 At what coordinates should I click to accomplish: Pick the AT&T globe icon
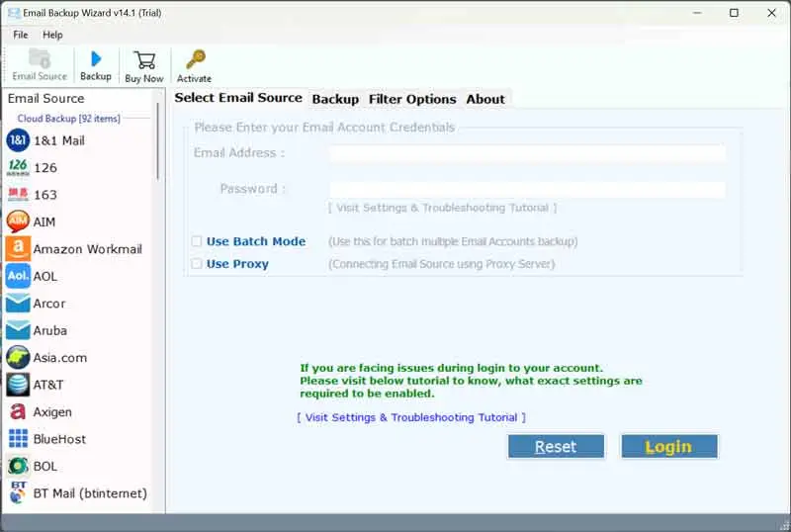pyautogui.click(x=18, y=385)
